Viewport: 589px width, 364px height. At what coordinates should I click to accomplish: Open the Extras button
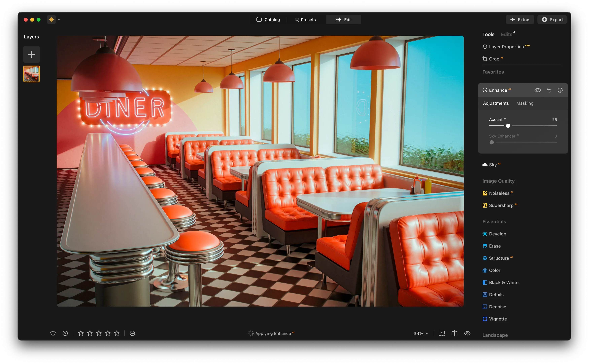pos(520,20)
